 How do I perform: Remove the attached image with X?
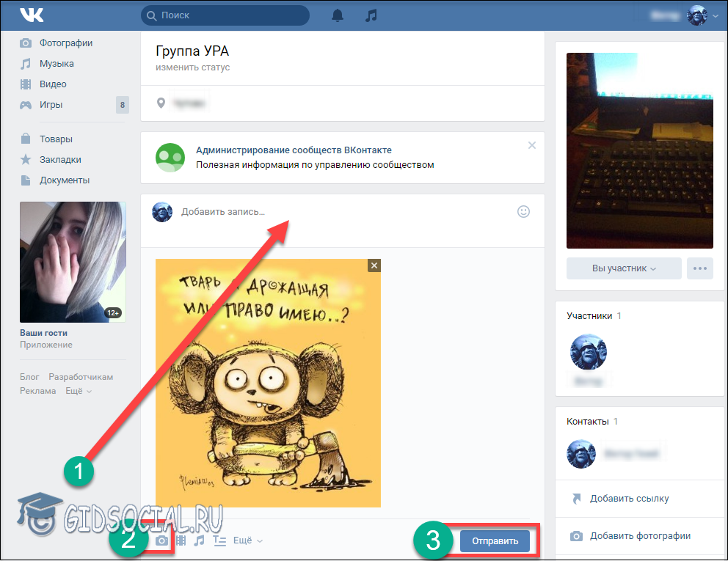click(374, 265)
